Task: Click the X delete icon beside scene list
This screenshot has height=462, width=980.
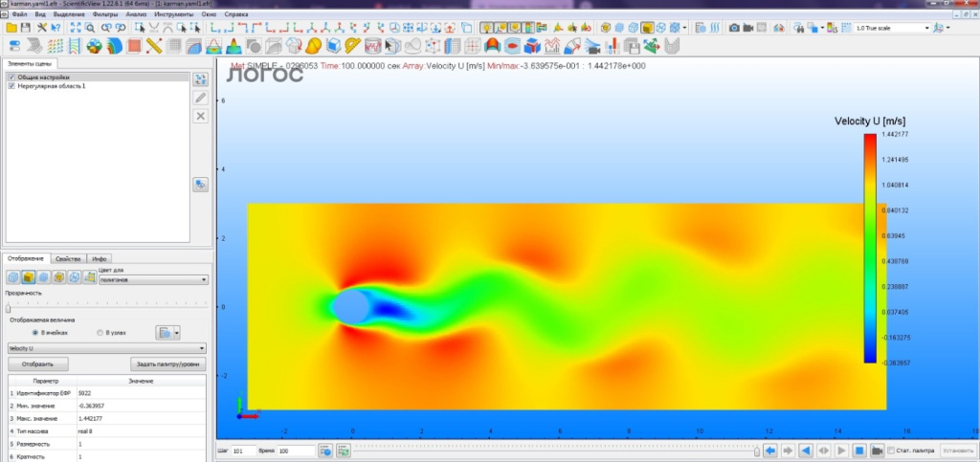Action: [x=201, y=116]
